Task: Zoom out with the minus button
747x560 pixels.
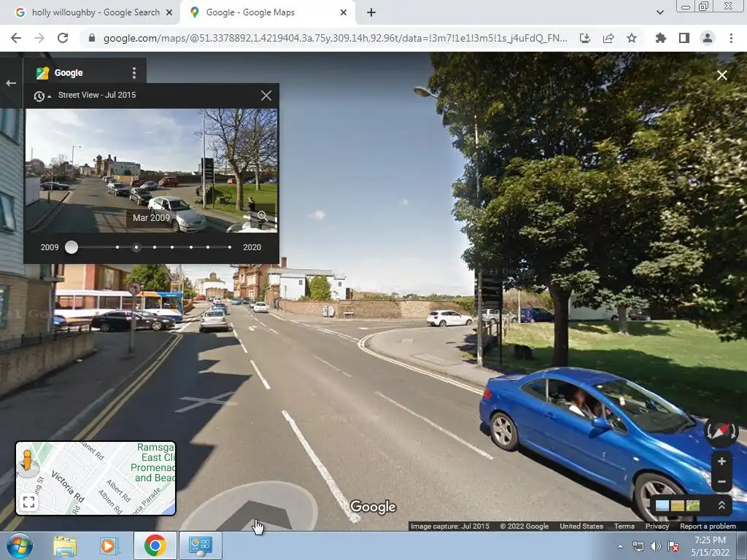Action: [721, 481]
